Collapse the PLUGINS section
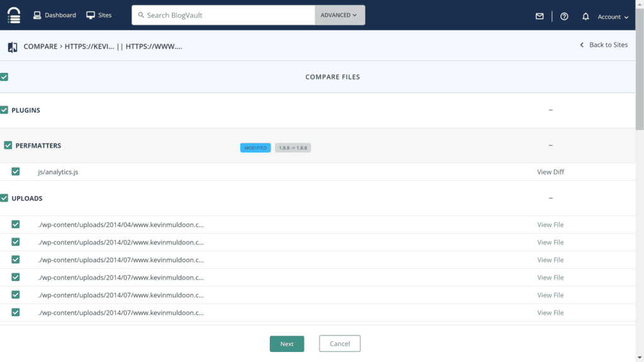 (551, 110)
